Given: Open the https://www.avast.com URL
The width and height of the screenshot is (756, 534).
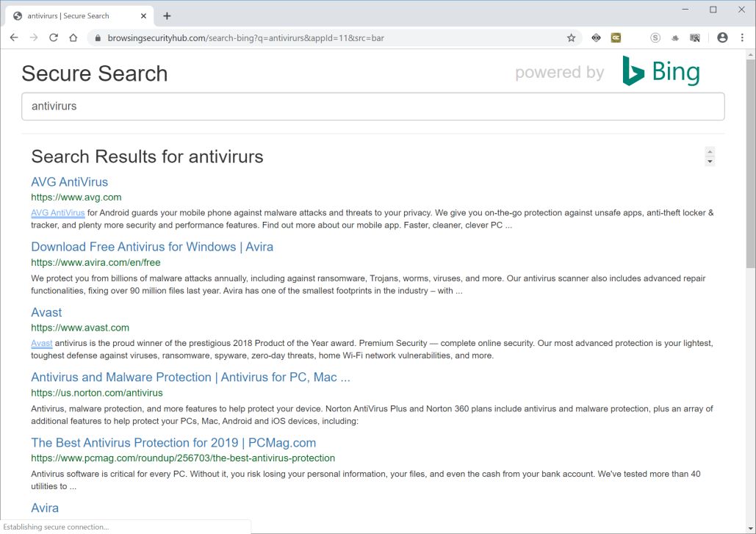Looking at the screenshot, I should tap(80, 328).
